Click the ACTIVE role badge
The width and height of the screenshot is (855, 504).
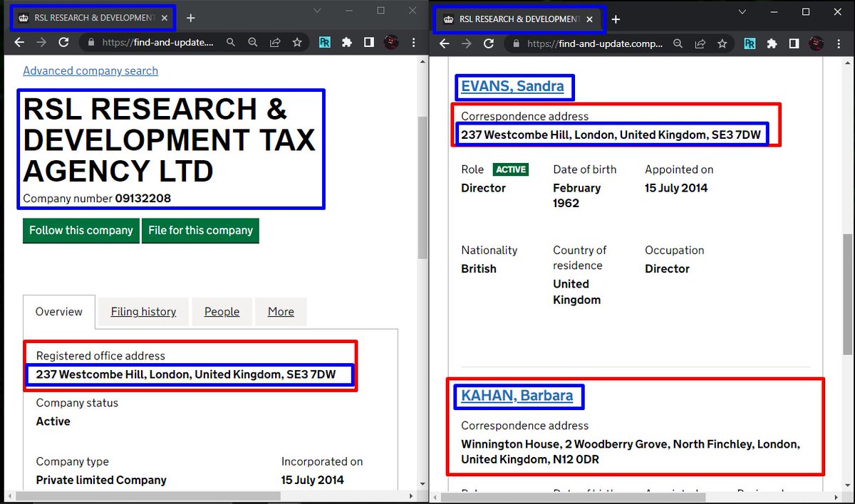click(511, 170)
